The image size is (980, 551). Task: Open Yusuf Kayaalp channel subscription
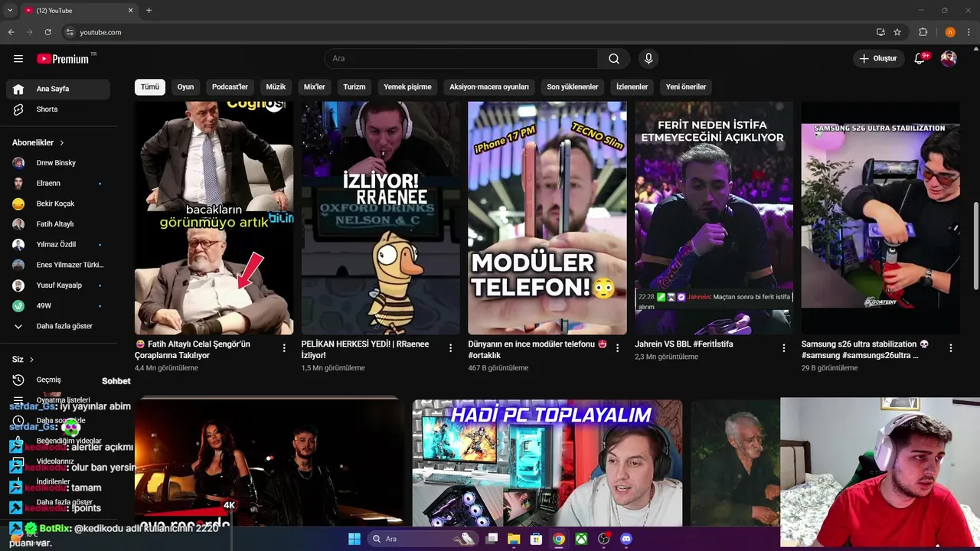[x=58, y=285]
